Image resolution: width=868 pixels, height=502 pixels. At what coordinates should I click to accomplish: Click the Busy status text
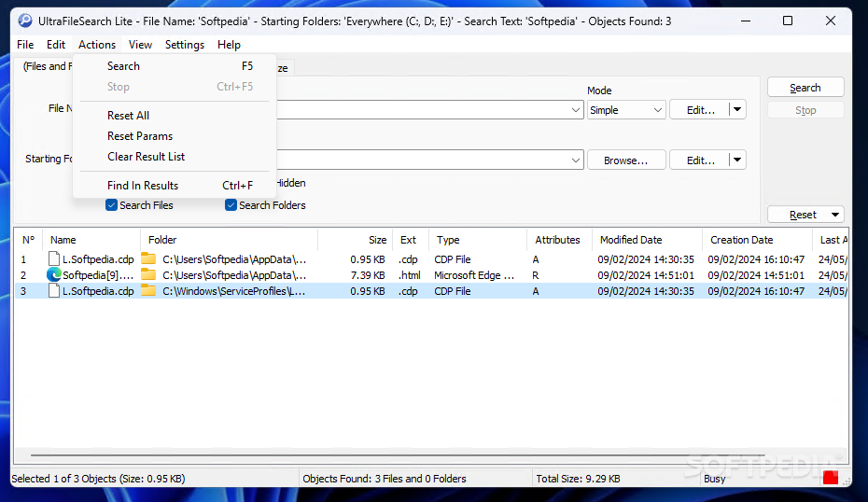[x=714, y=479]
